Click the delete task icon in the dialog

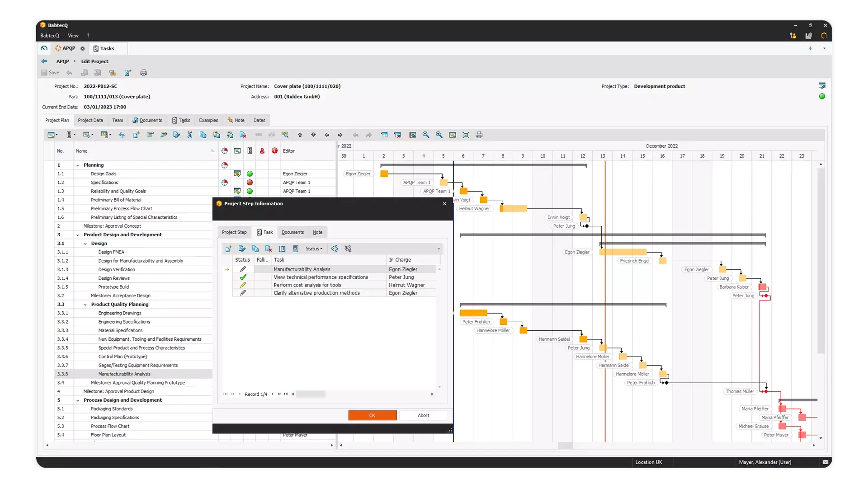(269, 249)
